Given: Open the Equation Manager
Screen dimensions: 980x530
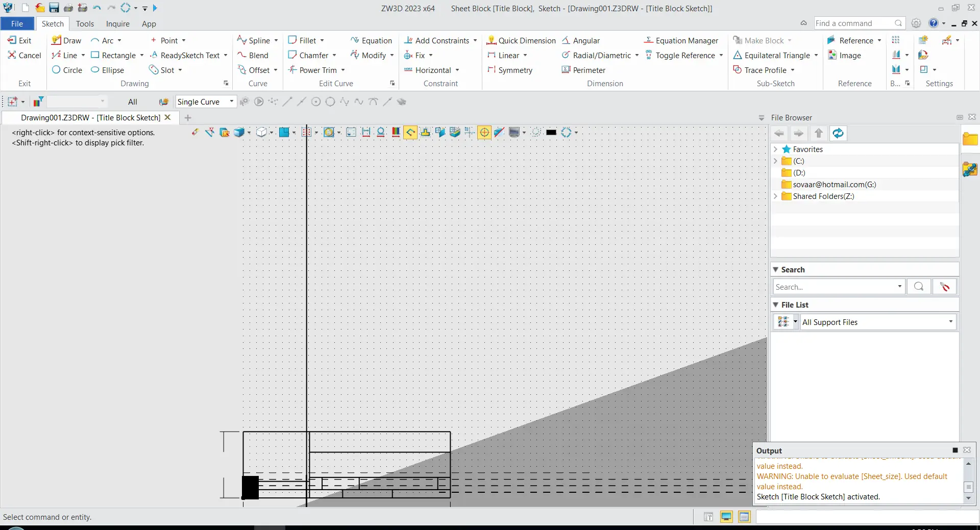Looking at the screenshot, I should pyautogui.click(x=681, y=40).
